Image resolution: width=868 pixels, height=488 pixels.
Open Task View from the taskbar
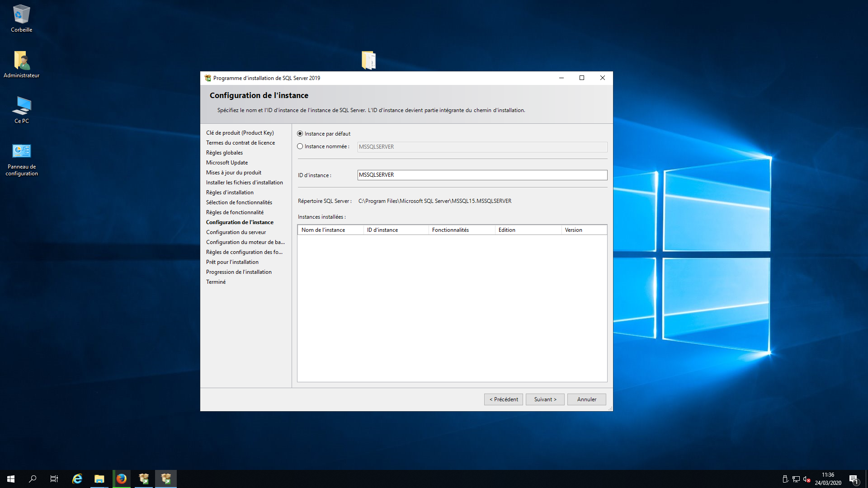click(x=54, y=479)
